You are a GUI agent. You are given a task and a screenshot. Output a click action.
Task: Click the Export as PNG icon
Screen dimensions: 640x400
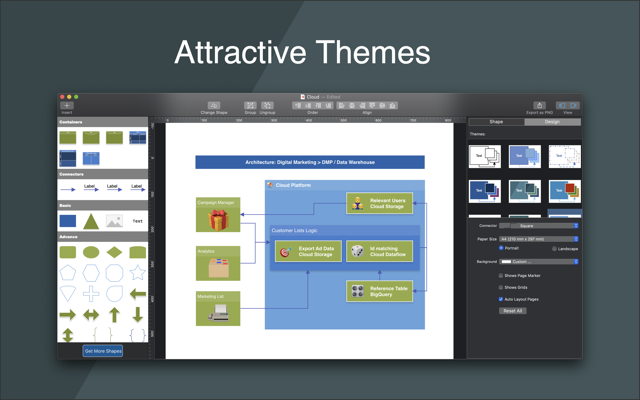[x=539, y=106]
